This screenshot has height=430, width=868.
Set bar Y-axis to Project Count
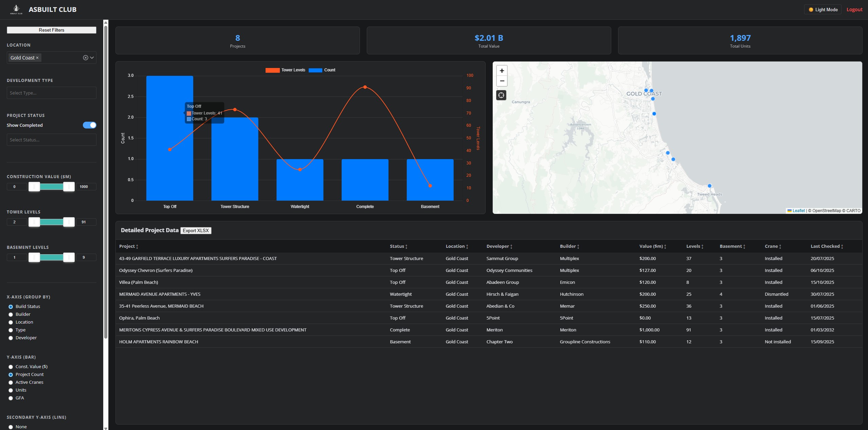[x=11, y=375]
